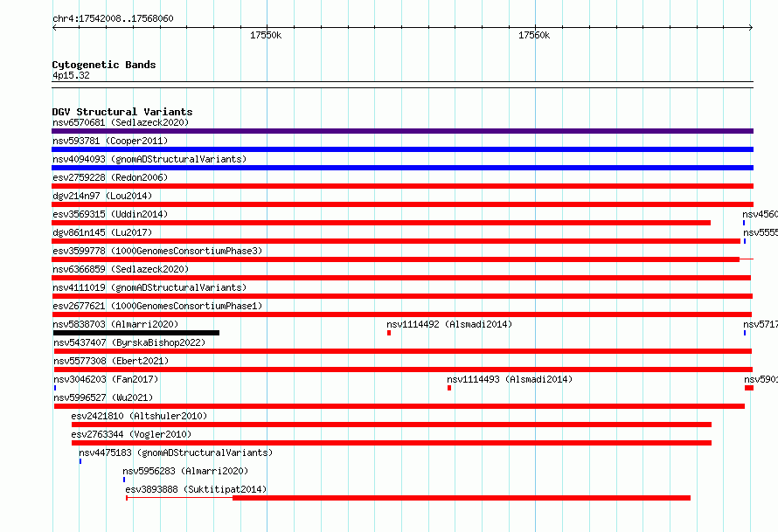Click the small red nsv1114493 marker
Viewport: 778px width, 532px height.
[x=449, y=388]
